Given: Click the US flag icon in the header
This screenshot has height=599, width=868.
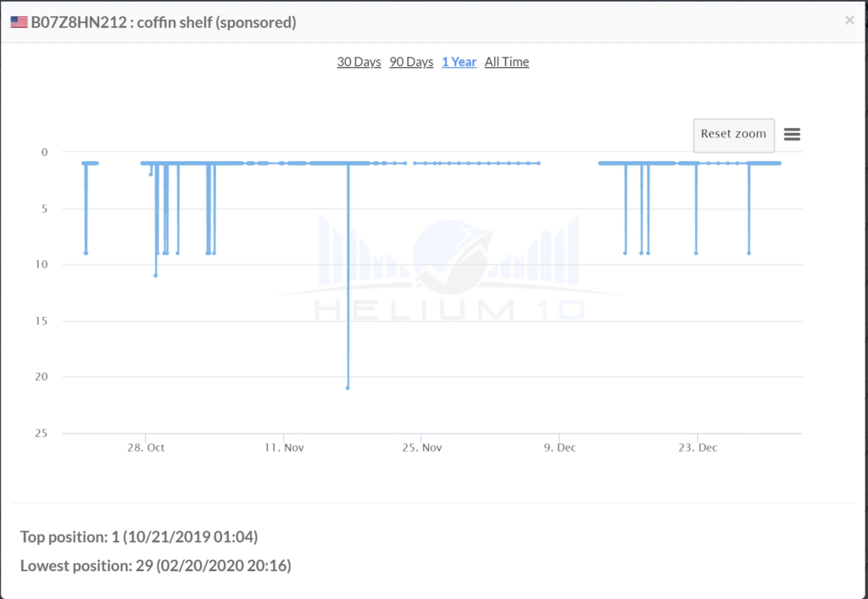Looking at the screenshot, I should pos(18,22).
